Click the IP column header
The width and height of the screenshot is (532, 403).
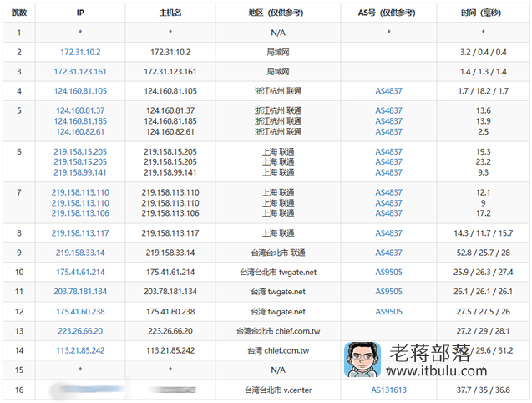click(x=80, y=13)
